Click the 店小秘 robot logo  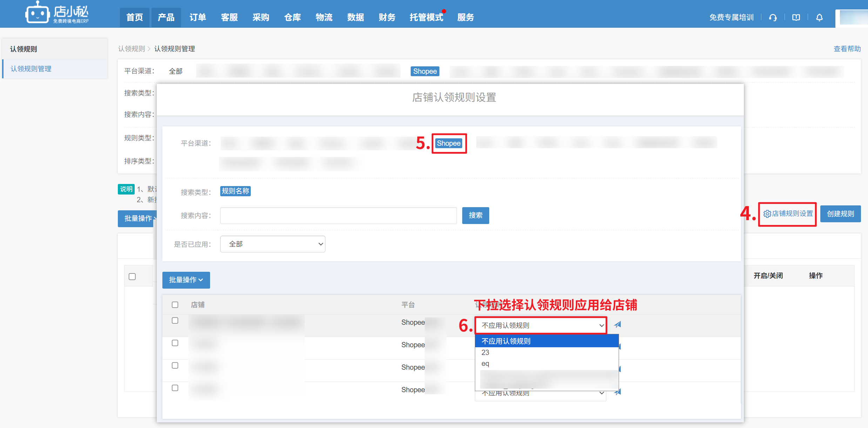(x=37, y=13)
